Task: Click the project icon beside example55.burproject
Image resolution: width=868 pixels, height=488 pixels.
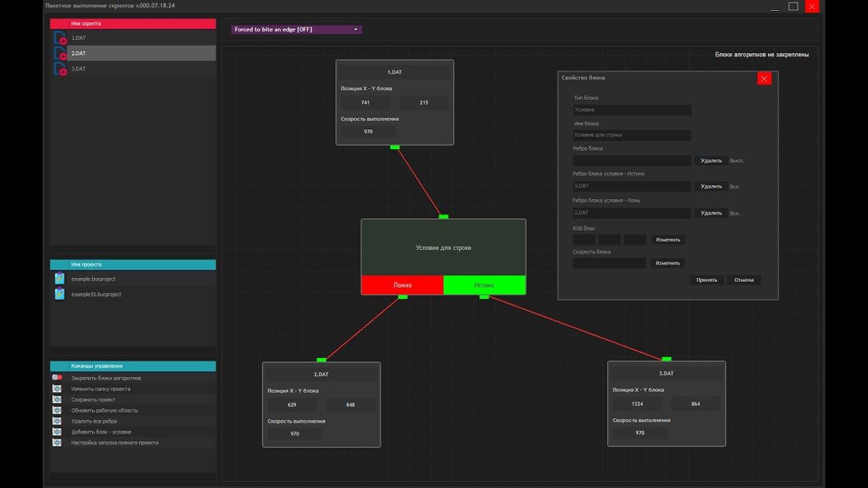Action: pyautogui.click(x=60, y=294)
